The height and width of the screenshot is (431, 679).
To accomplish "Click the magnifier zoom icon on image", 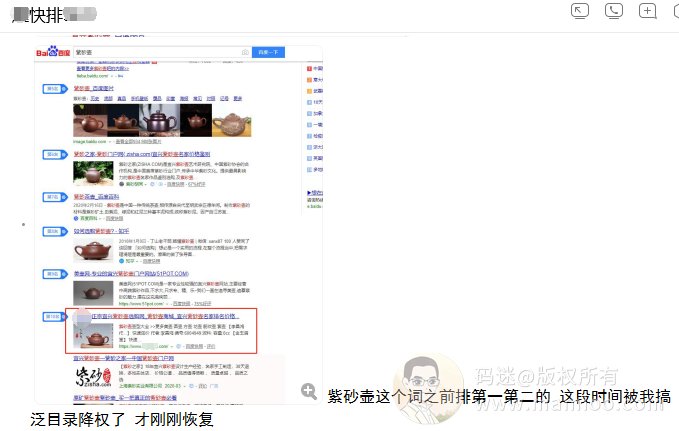I will tap(310, 392).
